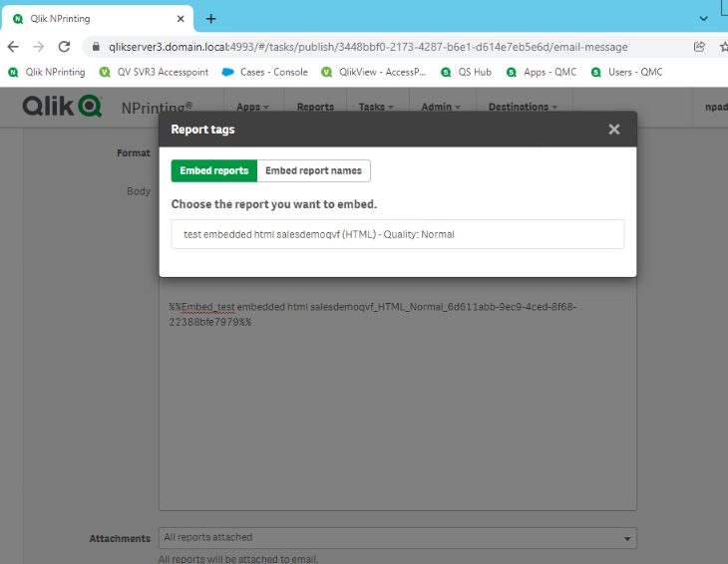View site security lock info
728x564 pixels.
click(96, 47)
